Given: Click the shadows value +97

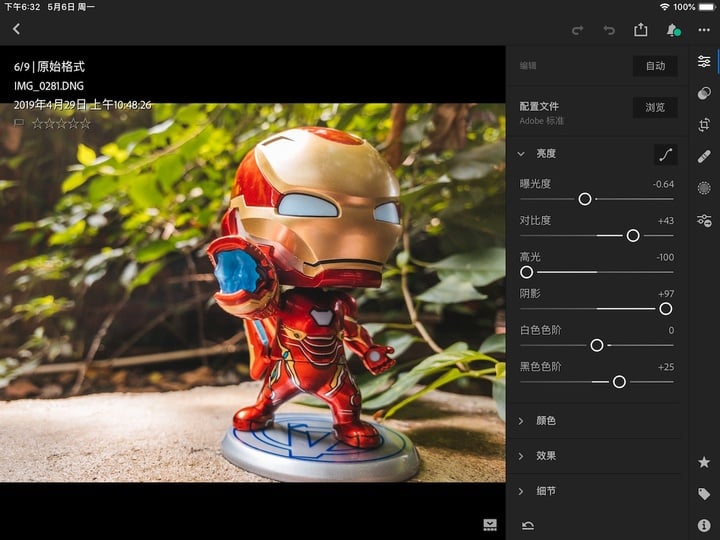Looking at the screenshot, I should pos(666,294).
